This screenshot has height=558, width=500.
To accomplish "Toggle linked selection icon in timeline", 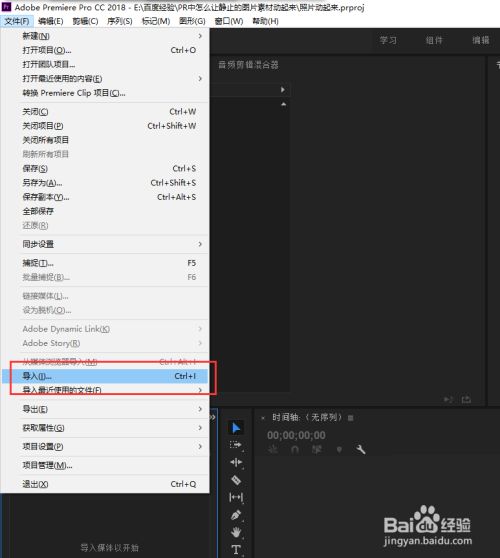I will point(317,450).
